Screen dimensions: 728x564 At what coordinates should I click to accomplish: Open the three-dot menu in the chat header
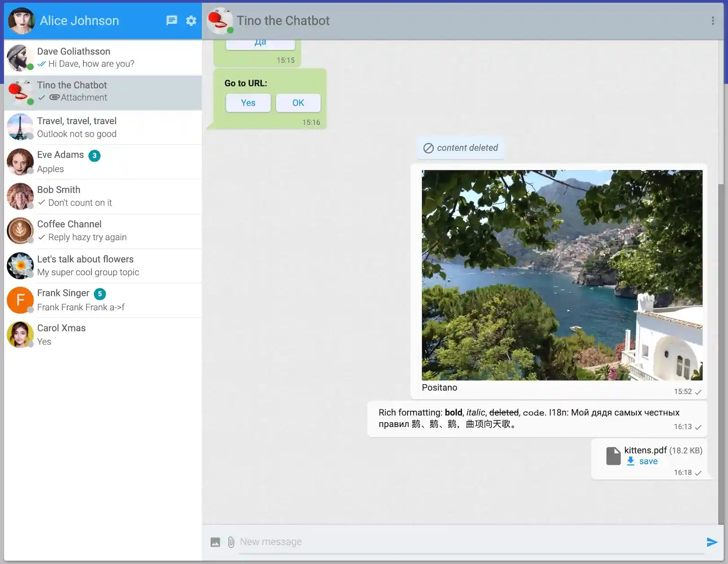tap(712, 21)
